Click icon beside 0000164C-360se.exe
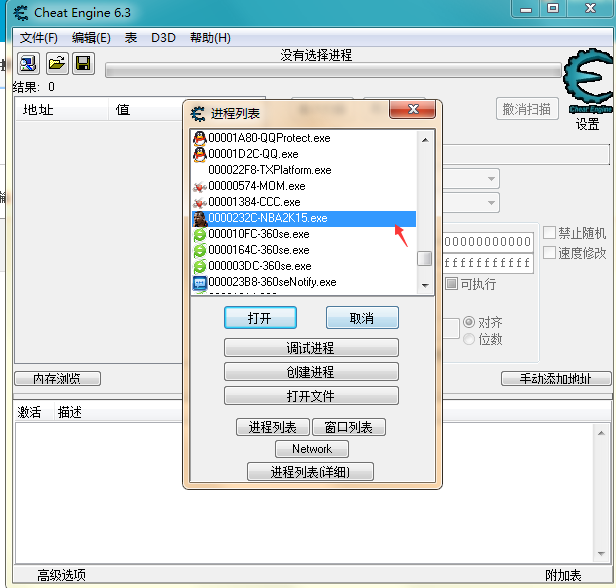Viewport: 616px width, 588px height. 200,251
